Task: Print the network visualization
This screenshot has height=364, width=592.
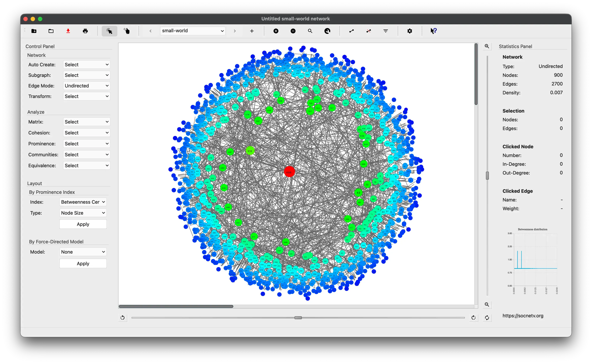Action: click(85, 31)
